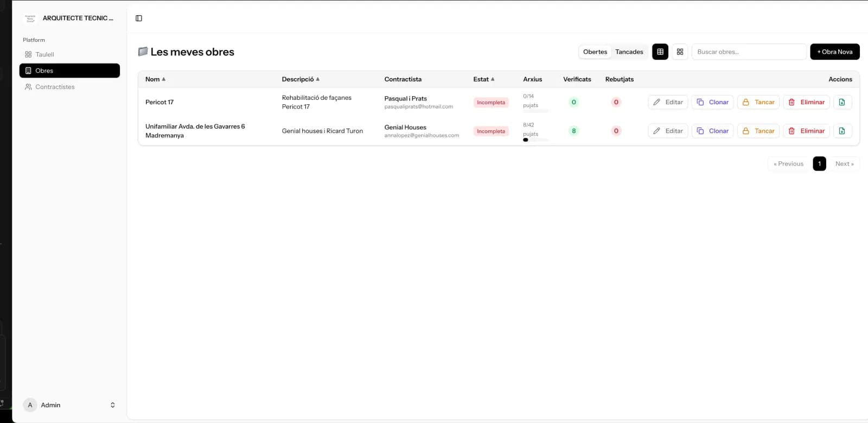Switch to grid card view

pos(680,52)
